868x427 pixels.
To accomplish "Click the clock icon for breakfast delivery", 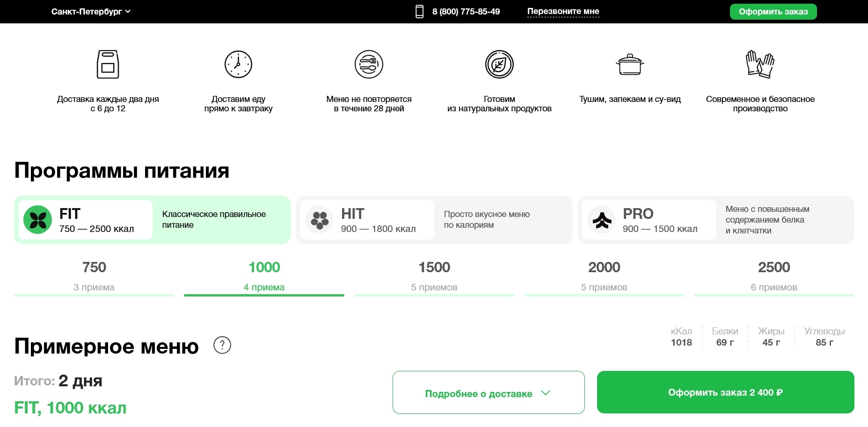I will tap(238, 64).
